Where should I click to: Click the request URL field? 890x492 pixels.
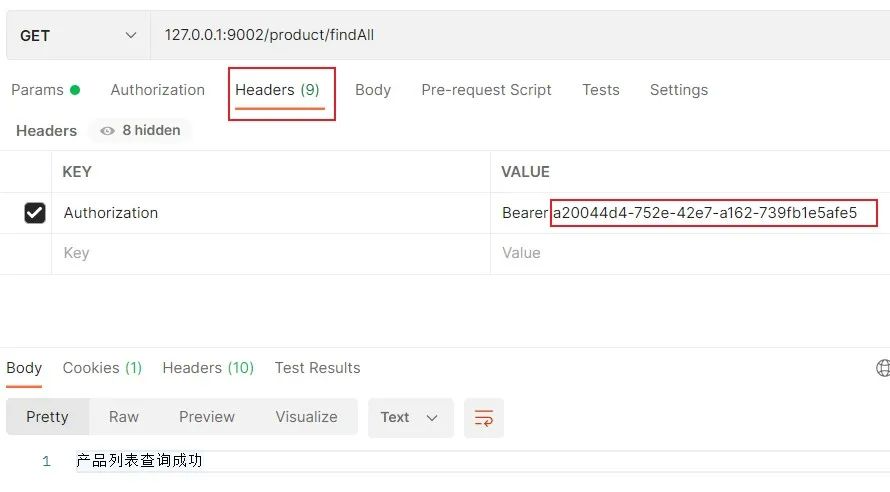point(520,35)
